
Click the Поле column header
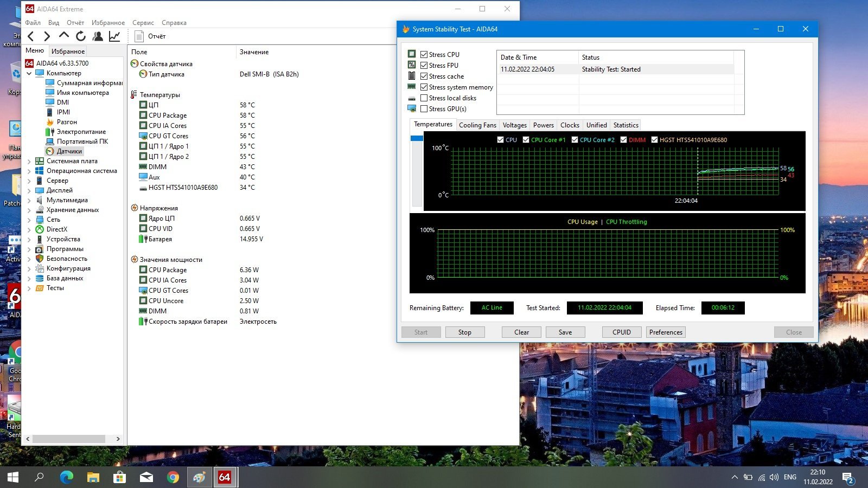point(139,52)
